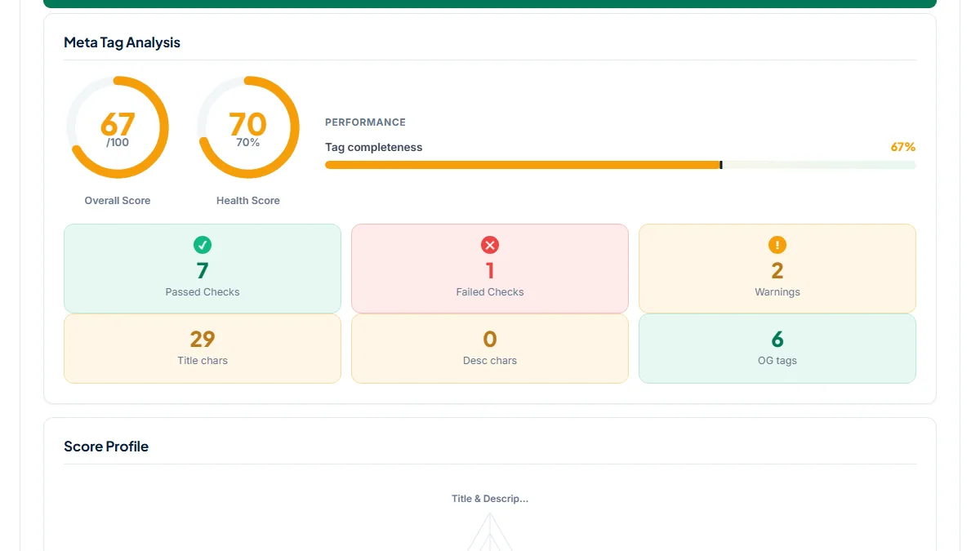Click the Tag completeness progress bar
Viewport: 980px width, 551px height.
coord(621,165)
